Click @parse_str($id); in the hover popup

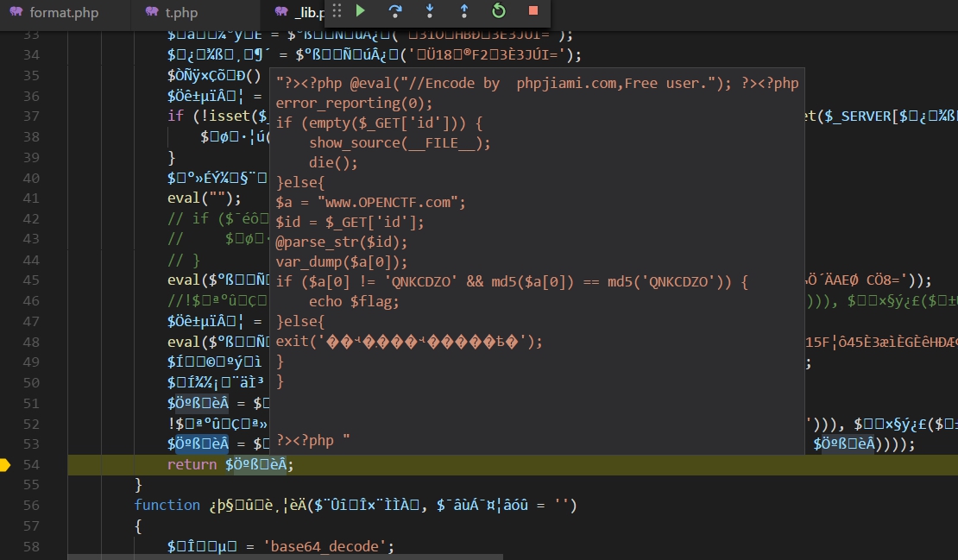click(x=342, y=242)
